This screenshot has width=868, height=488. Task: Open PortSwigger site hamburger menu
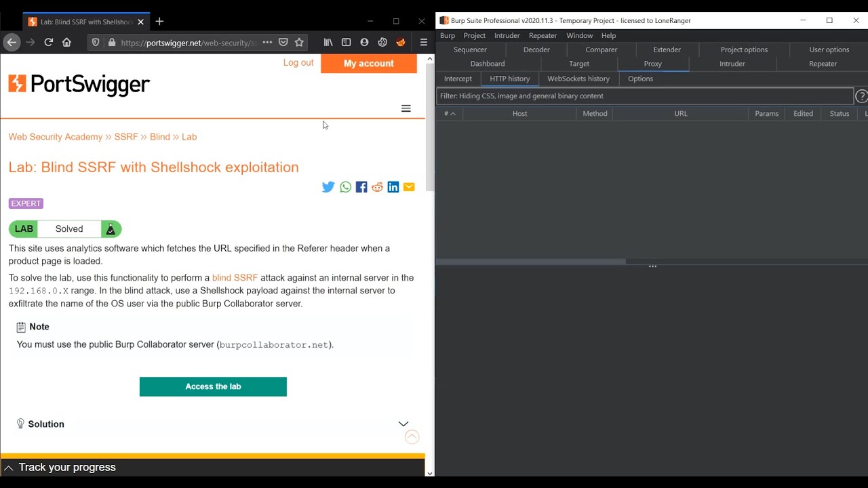(x=406, y=108)
